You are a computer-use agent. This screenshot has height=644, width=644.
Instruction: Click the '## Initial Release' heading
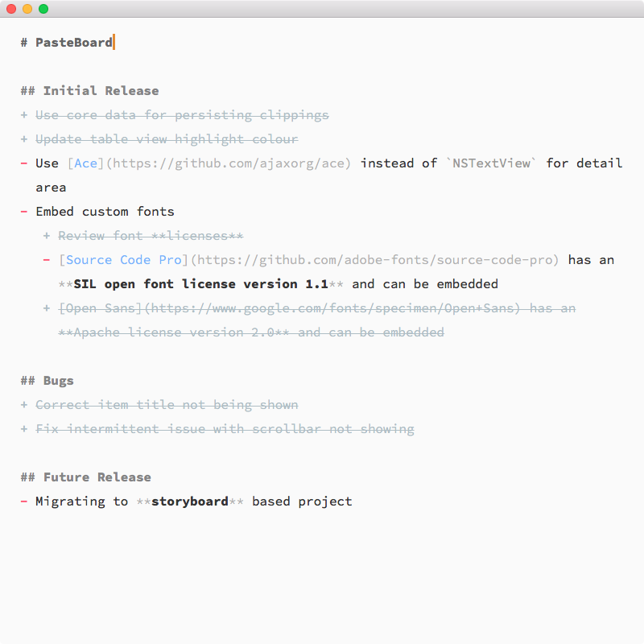pos(89,90)
